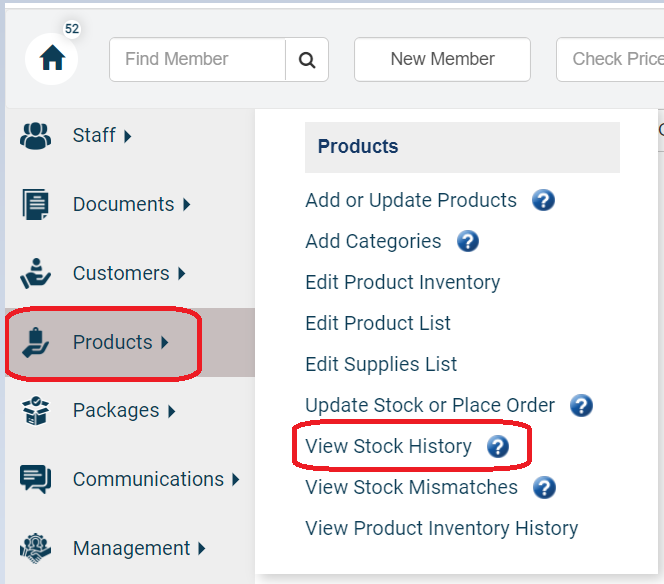Open the Management menu
This screenshot has width=664, height=584.
pyautogui.click(x=130, y=548)
